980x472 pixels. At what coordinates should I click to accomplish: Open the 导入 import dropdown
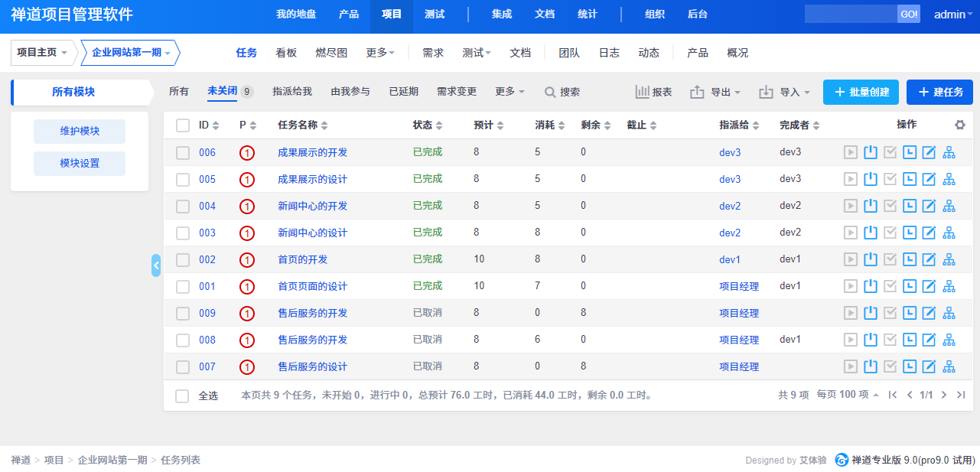pos(784,92)
